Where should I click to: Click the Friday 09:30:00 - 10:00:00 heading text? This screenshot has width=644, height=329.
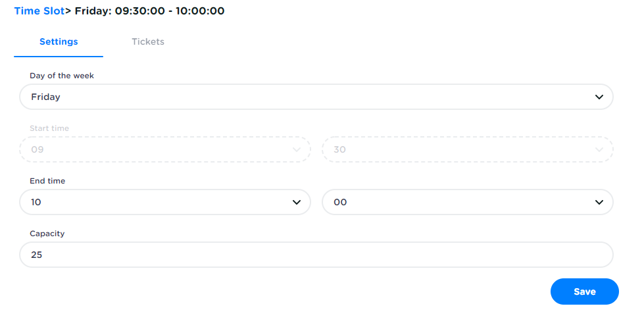click(149, 11)
